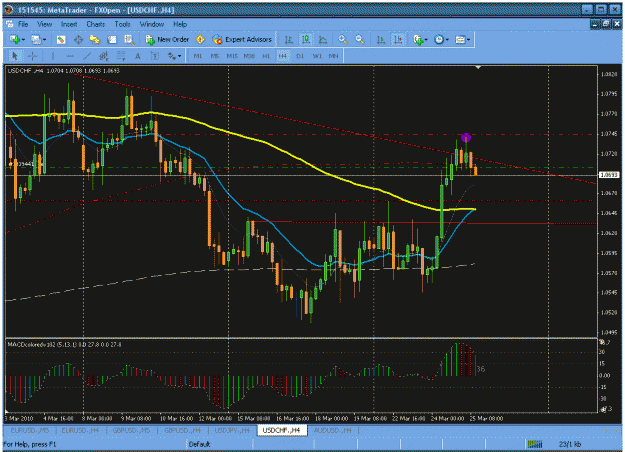Image resolution: width=625 pixels, height=452 pixels.
Task: Switch chart to line chart mode
Action: coord(323,39)
